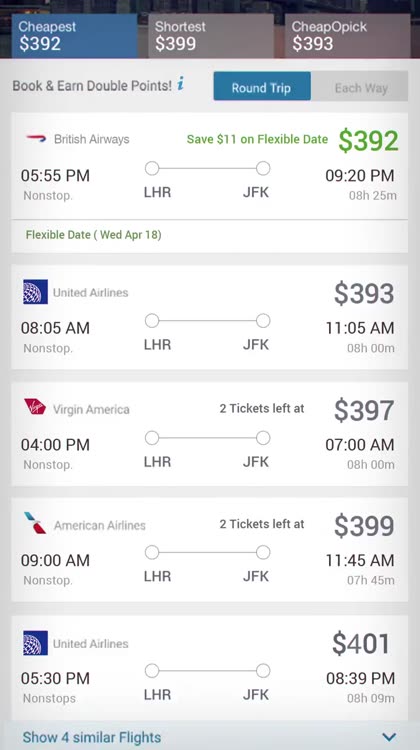Image resolution: width=420 pixels, height=750 pixels.
Task: Tap JFK destination circle on American Airlines flight
Action: tap(263, 552)
